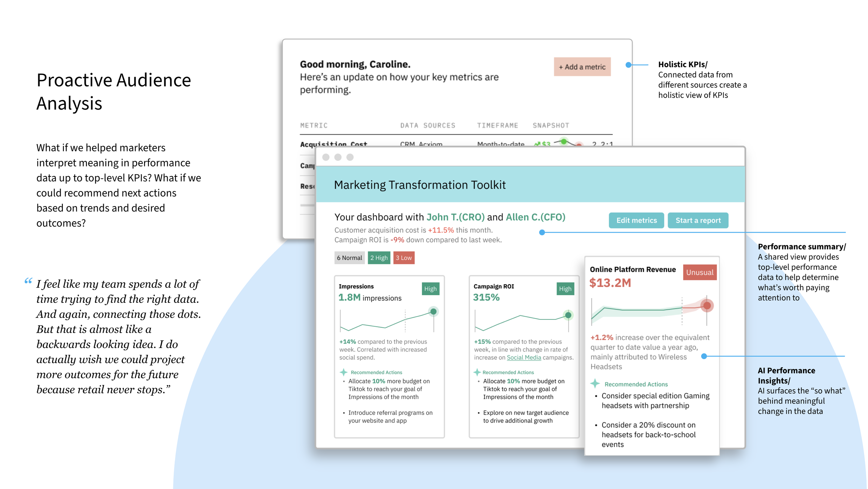Click the 'Start a report' button
This screenshot has height=489, width=868.
[x=698, y=220]
